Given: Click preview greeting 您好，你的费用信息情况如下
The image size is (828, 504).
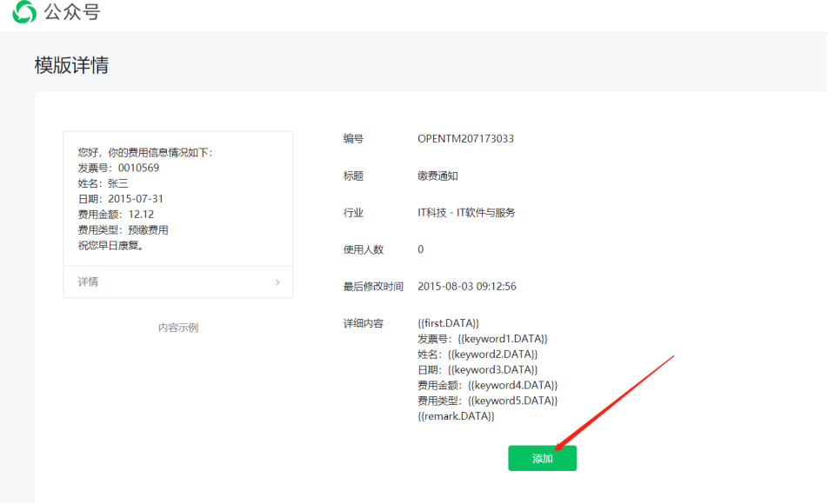Looking at the screenshot, I should coord(145,153).
